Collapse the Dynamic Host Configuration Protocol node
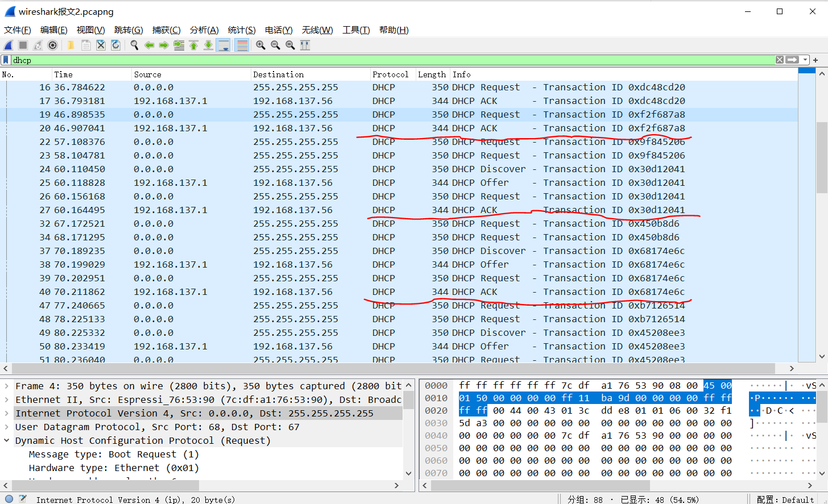This screenshot has width=828, height=504. (6, 440)
